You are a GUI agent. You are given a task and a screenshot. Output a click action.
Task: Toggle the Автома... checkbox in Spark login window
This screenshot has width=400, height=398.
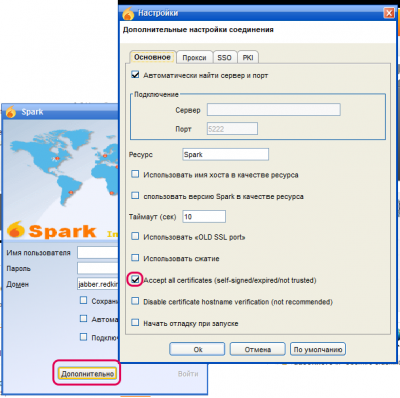pos(83,319)
